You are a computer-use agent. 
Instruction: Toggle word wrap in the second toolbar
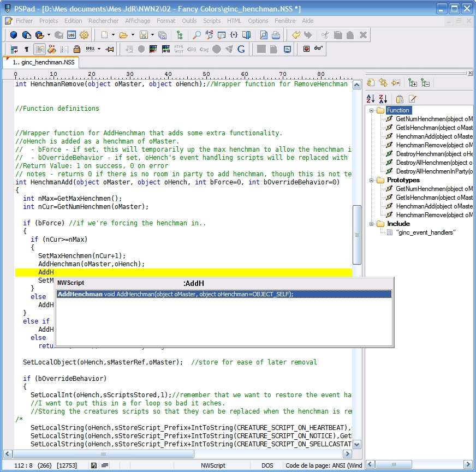14,49
